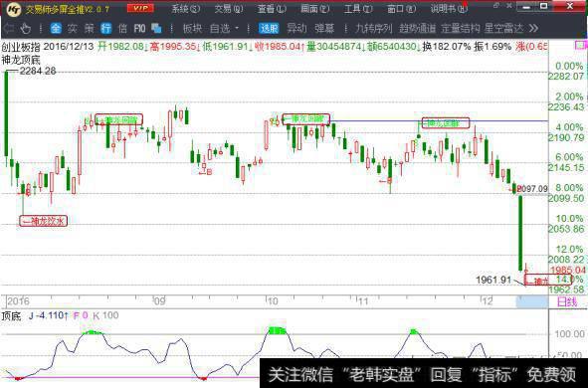Toggle the blue 行 toolbar icon
The image size is (588, 388).
[x=106, y=28]
